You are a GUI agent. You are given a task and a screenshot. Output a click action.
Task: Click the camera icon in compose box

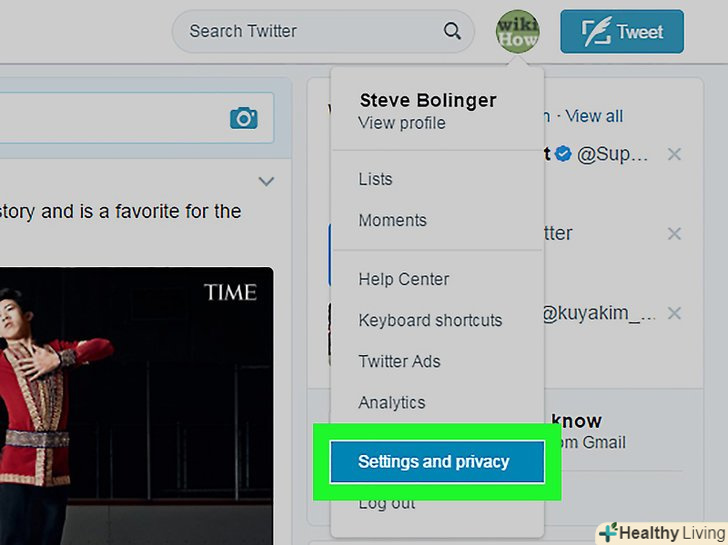(x=243, y=119)
